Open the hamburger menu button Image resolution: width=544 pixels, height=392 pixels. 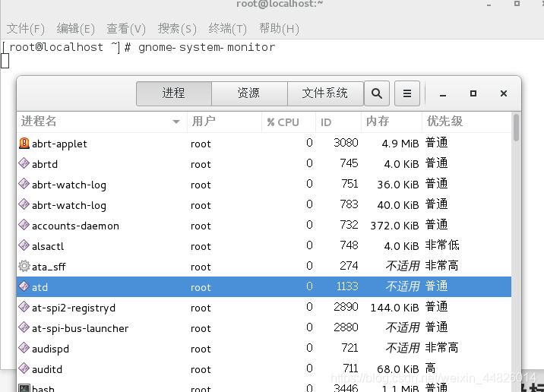pyautogui.click(x=407, y=93)
